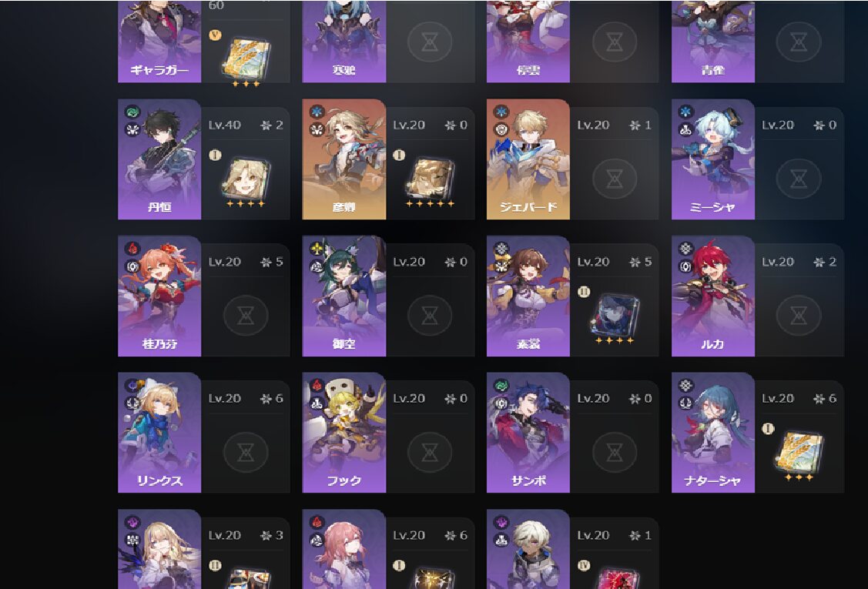Select the 御空 character portrait
The image size is (868, 589).
point(344,296)
